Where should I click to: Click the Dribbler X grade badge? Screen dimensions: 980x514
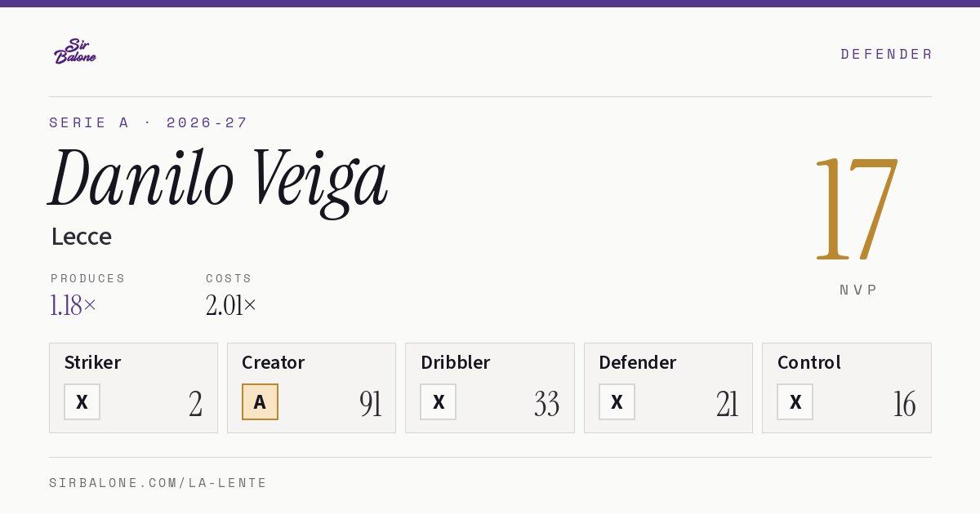439,401
